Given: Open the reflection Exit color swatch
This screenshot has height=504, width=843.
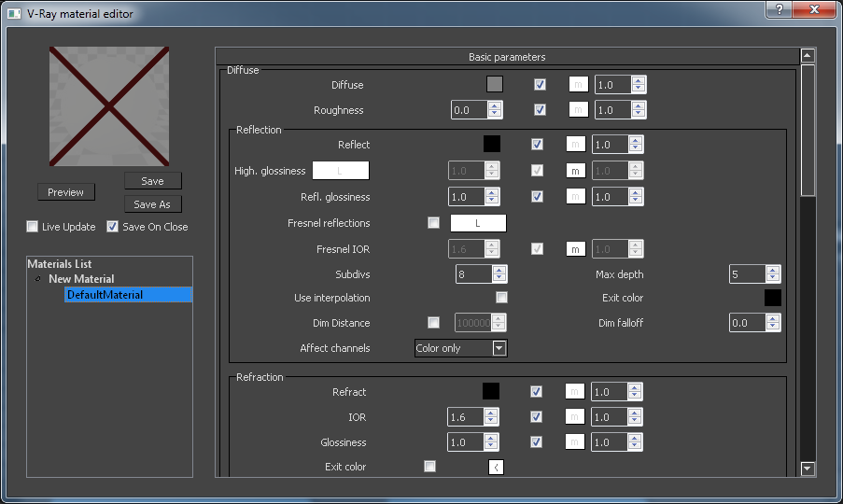Looking at the screenshot, I should [x=773, y=298].
